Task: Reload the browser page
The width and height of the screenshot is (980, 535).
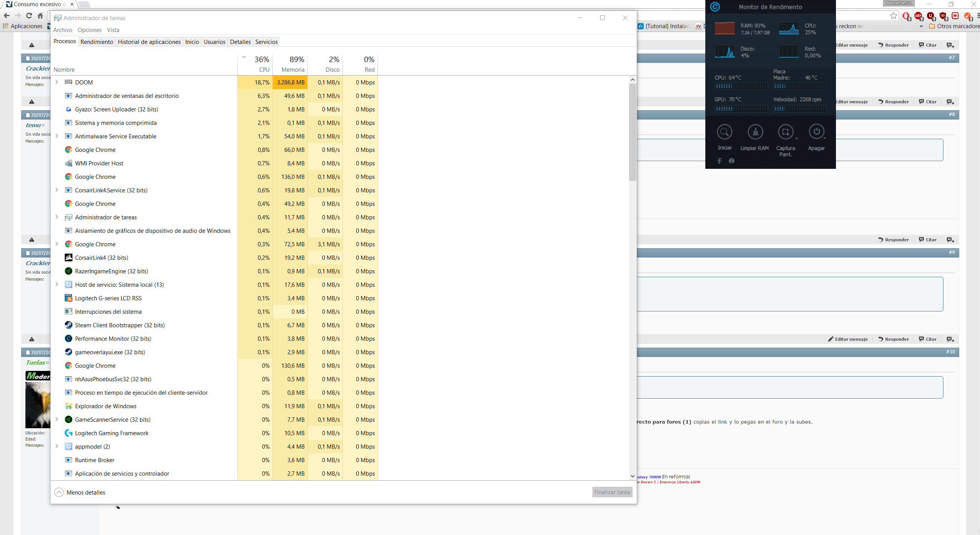Action: point(29,16)
